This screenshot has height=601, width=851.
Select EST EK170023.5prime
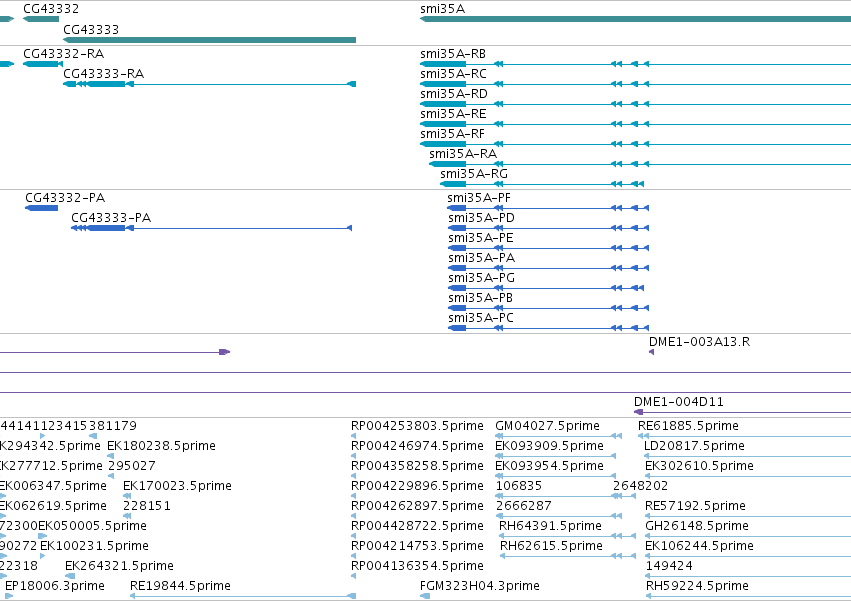pos(177,486)
